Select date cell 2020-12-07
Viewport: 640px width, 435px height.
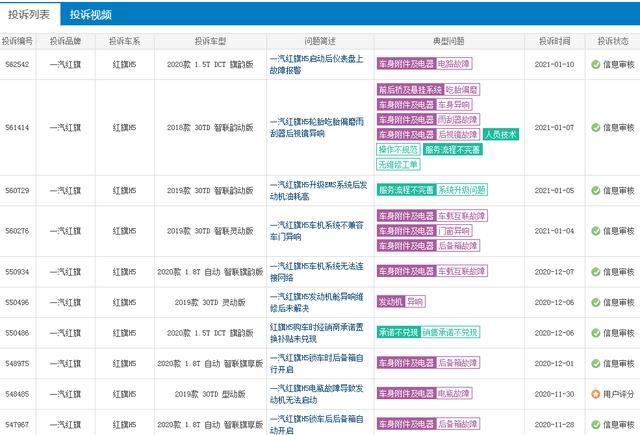point(554,272)
